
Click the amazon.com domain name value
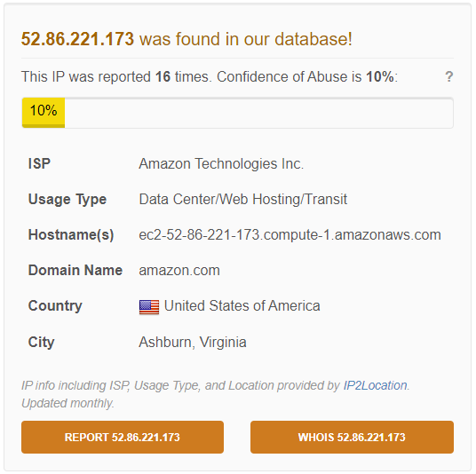click(x=179, y=271)
